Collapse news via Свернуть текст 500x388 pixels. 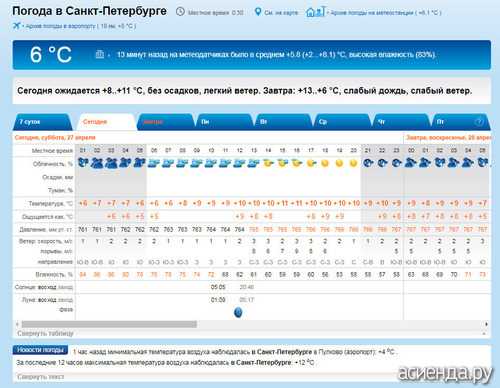tap(41, 377)
